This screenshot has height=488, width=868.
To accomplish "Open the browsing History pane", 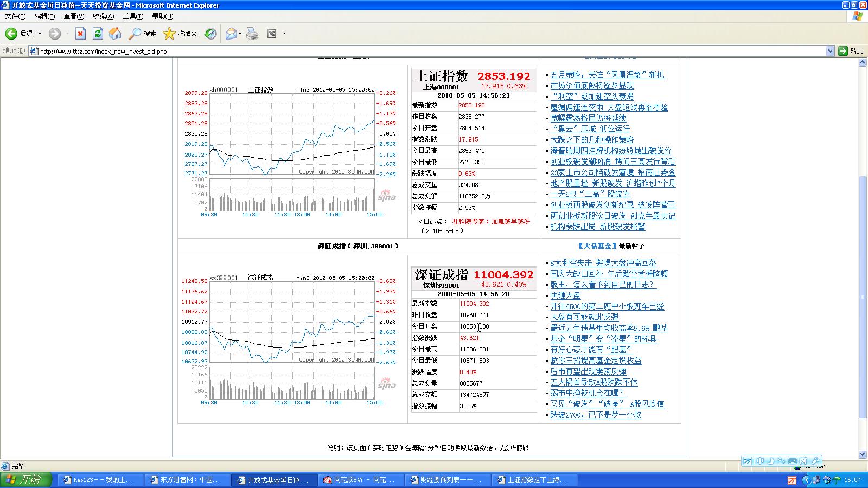I will [210, 34].
